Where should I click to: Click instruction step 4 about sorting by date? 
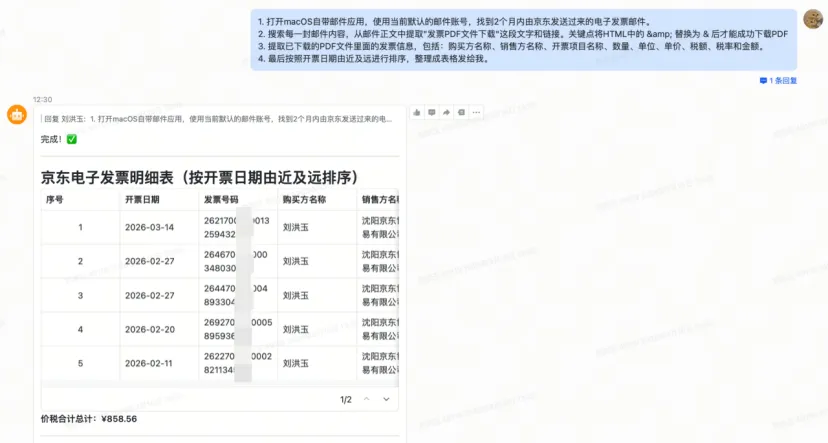[374, 59]
